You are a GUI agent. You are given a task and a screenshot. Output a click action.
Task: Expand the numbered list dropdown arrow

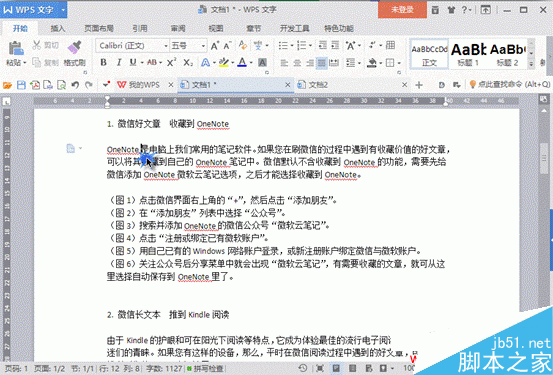[x=310, y=45]
